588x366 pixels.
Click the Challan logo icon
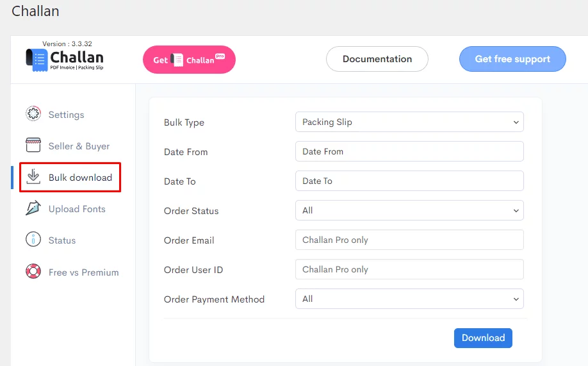coord(36,60)
